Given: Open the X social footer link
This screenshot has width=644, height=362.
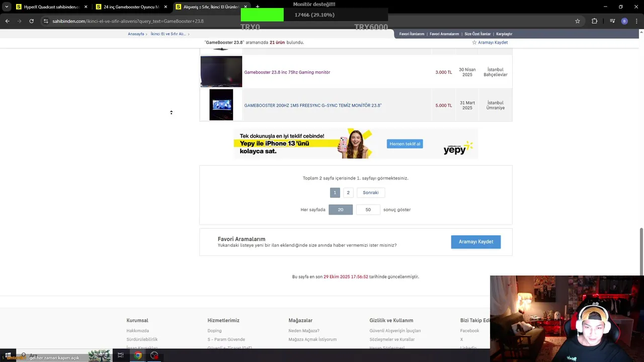Looking at the screenshot, I should [x=461, y=339].
